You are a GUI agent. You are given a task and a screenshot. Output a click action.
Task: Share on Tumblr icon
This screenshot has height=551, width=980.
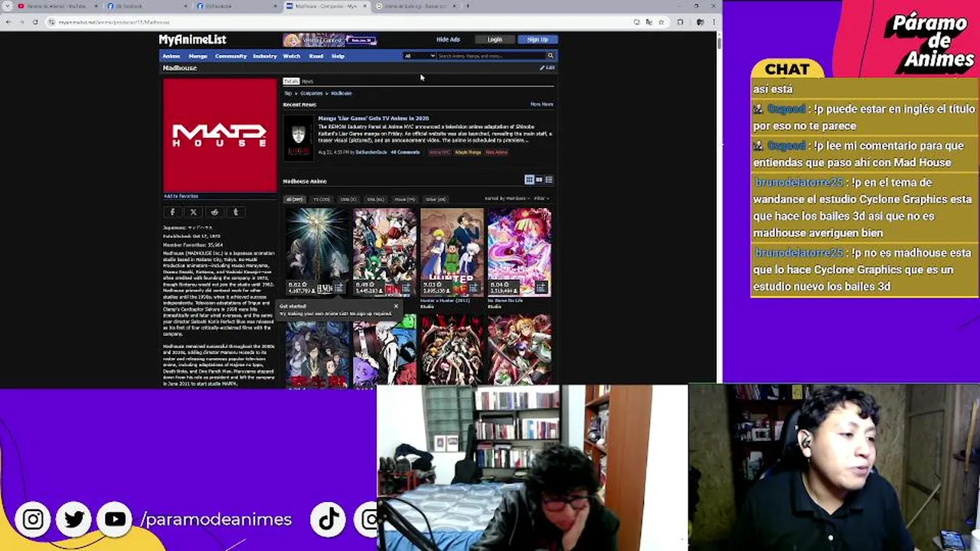(235, 212)
